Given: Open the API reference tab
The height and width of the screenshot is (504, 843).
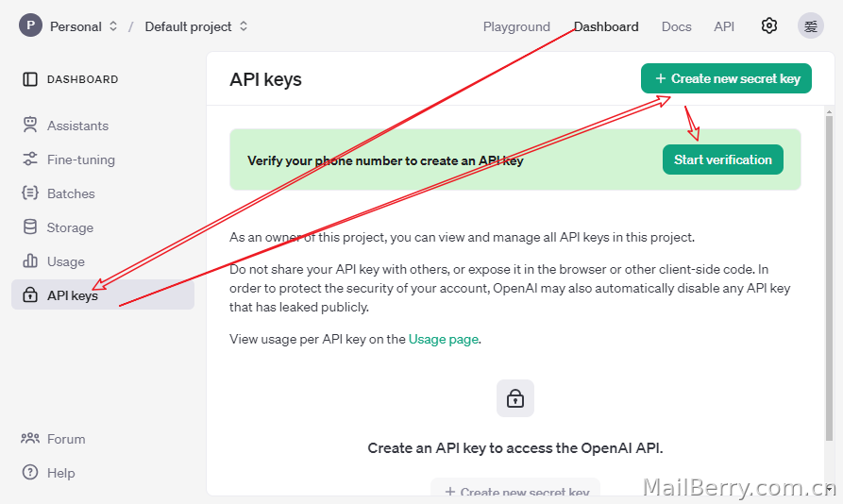Looking at the screenshot, I should coord(724,26).
